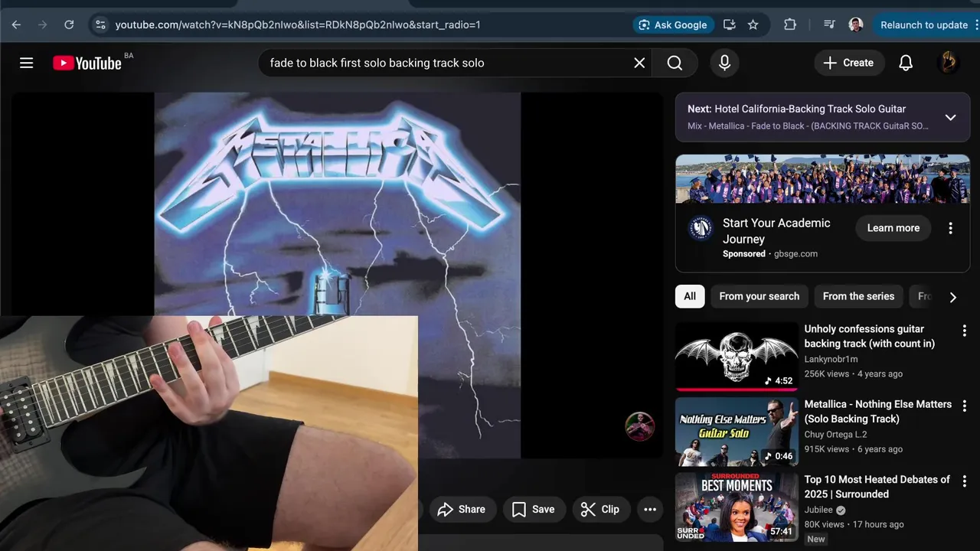Create a Clip of the video
The width and height of the screenshot is (980, 551).
coord(600,510)
